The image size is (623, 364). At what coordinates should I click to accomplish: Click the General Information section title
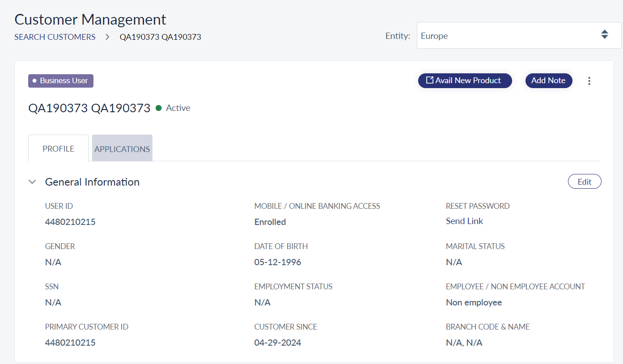[92, 182]
